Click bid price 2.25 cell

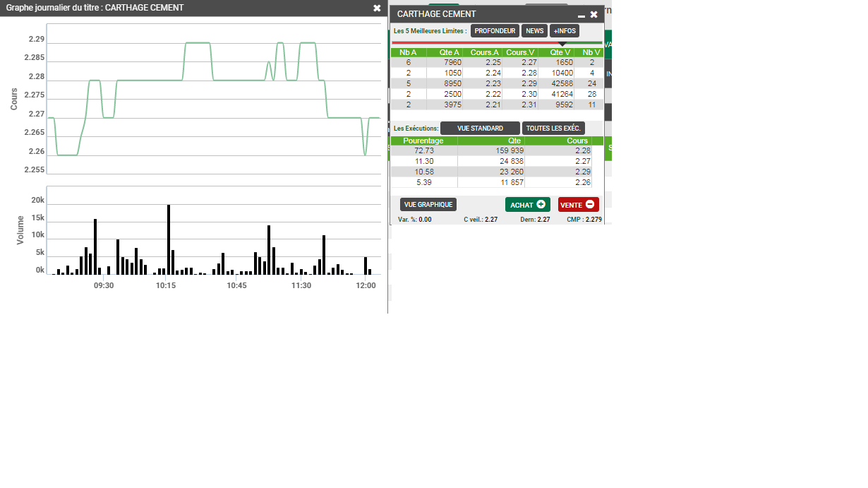pos(483,63)
